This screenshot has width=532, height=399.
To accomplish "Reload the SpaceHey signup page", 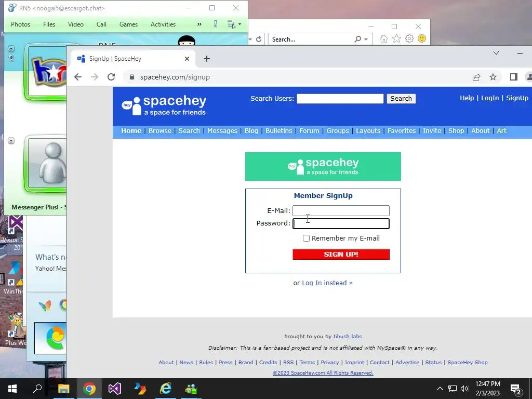I will 111,77.
